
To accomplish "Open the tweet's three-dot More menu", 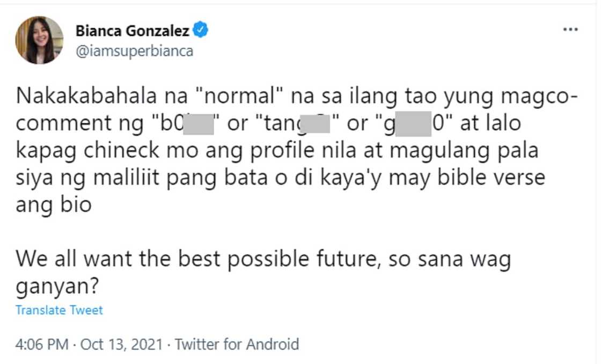I will (x=569, y=29).
